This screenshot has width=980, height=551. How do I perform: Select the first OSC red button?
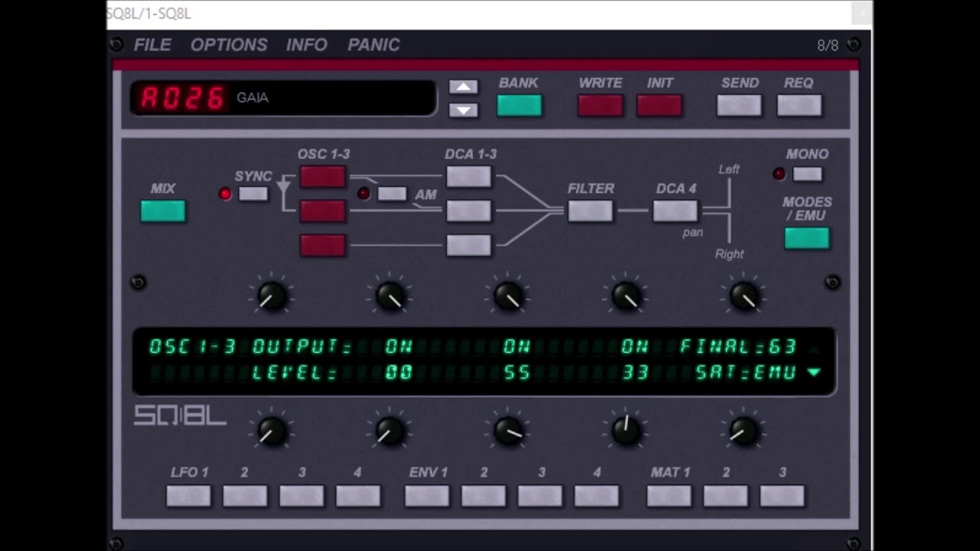coord(322,177)
